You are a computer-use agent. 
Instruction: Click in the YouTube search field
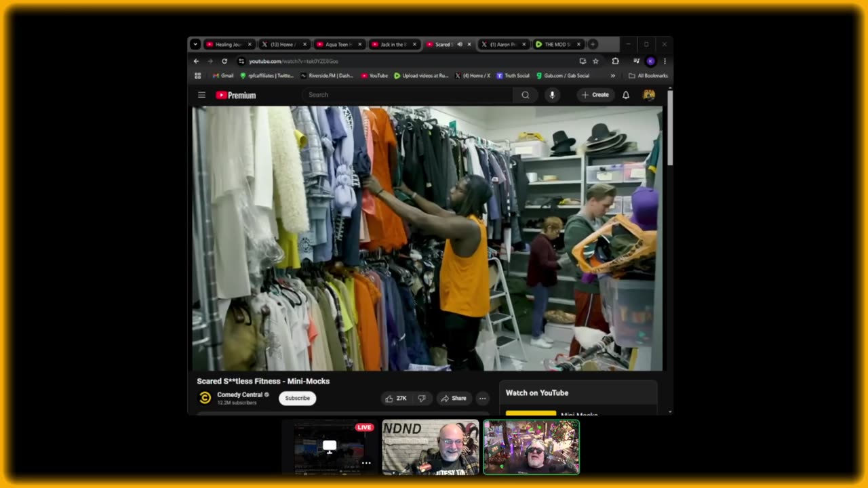pyautogui.click(x=407, y=95)
